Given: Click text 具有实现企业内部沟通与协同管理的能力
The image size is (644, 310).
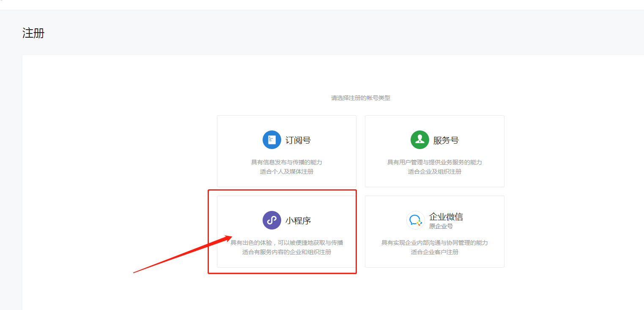Looking at the screenshot, I should (435, 243).
